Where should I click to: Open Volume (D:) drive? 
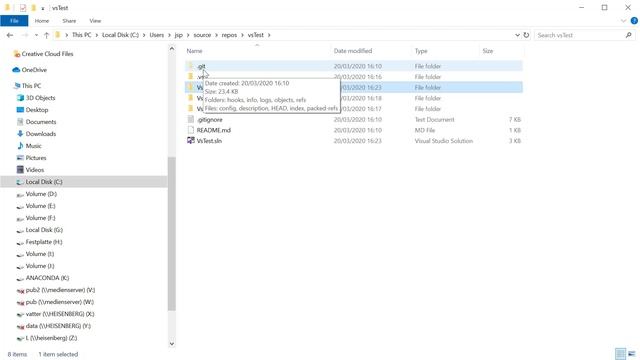41,194
